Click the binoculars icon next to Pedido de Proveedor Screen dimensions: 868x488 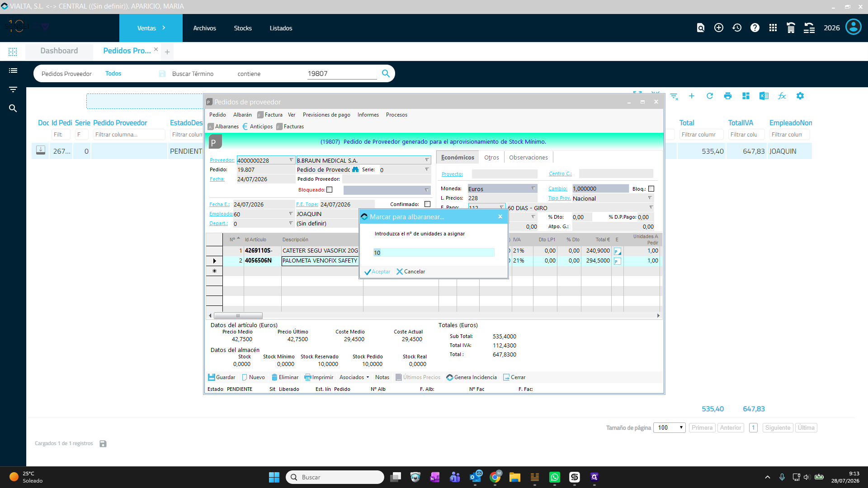coord(355,170)
